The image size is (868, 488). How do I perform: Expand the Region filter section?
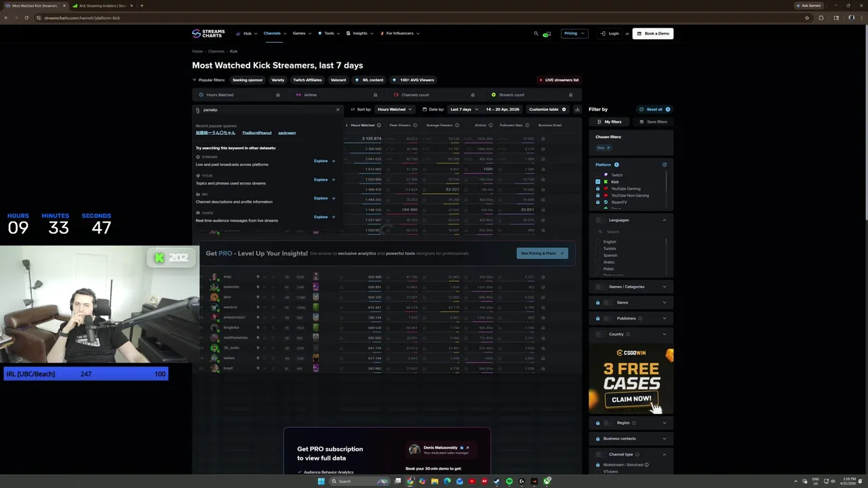(x=665, y=423)
